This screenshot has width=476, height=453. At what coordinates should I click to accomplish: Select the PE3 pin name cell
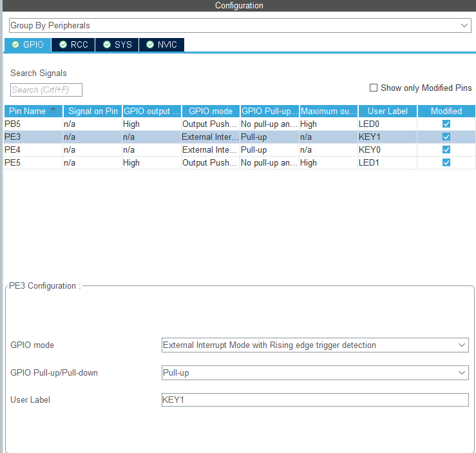[33, 137]
